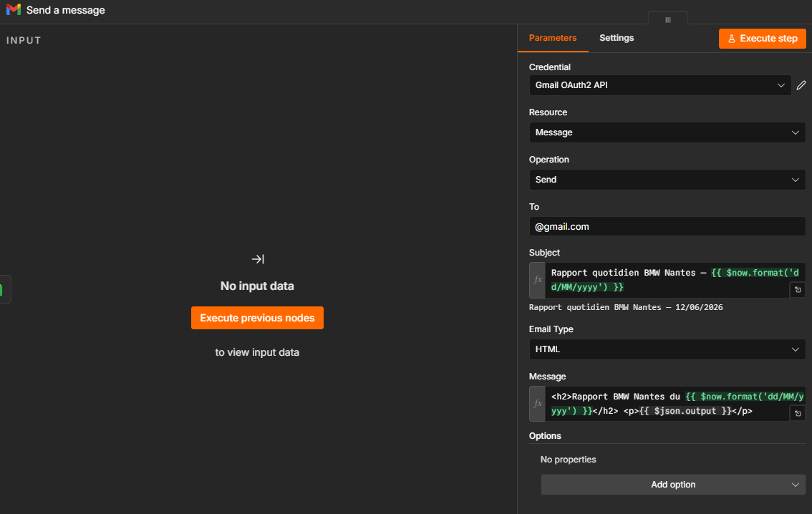Click the 'No properties' text under Options
Screen dimensions: 812x514
[x=568, y=460]
